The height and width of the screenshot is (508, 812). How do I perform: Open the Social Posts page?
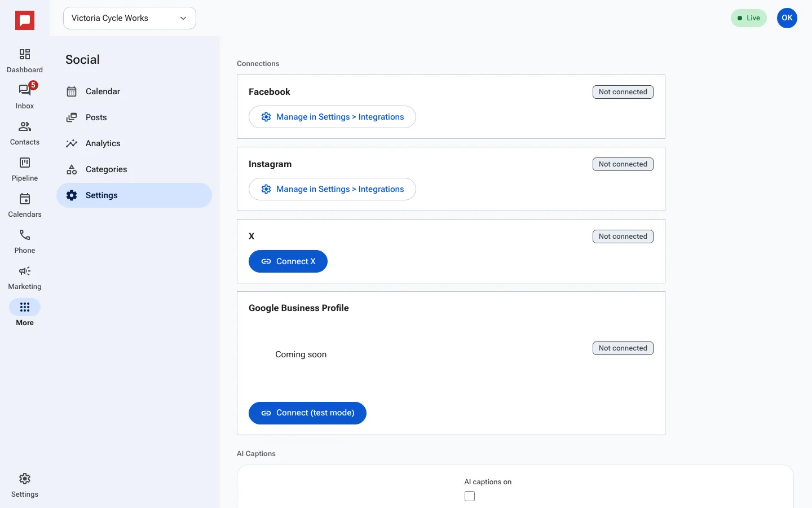point(134,117)
